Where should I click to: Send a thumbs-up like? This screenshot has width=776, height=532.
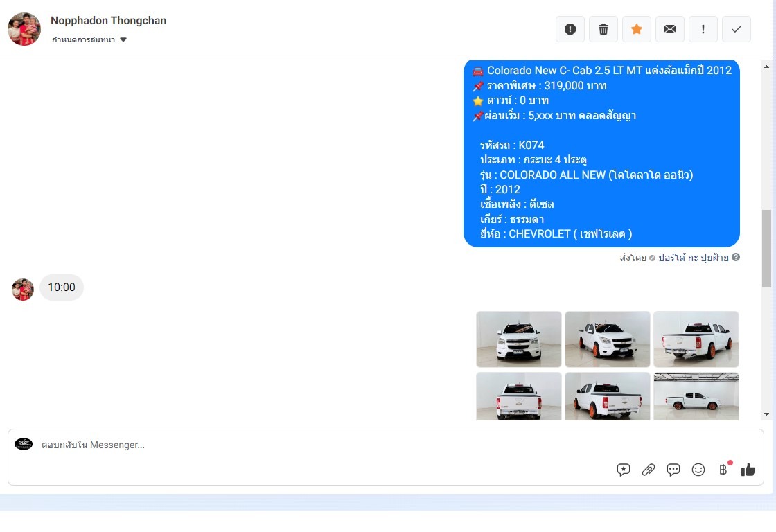point(748,470)
